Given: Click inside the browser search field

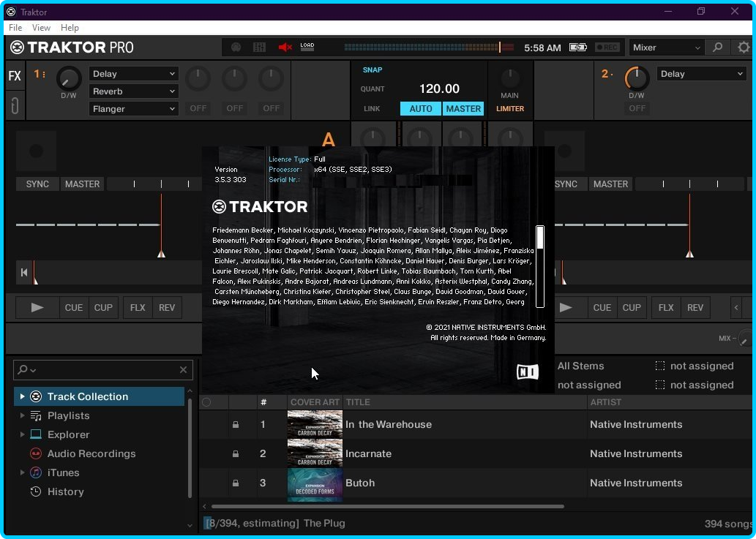Looking at the screenshot, I should pos(103,370).
